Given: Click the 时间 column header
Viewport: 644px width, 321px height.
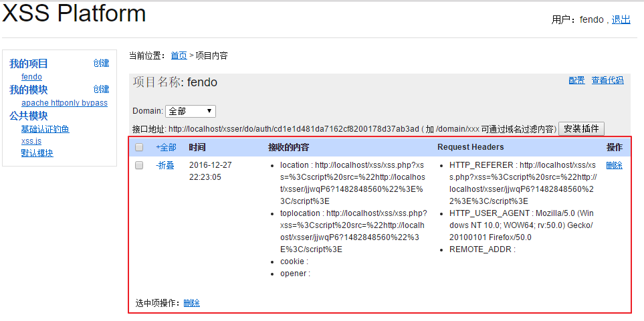Looking at the screenshot, I should click(197, 147).
